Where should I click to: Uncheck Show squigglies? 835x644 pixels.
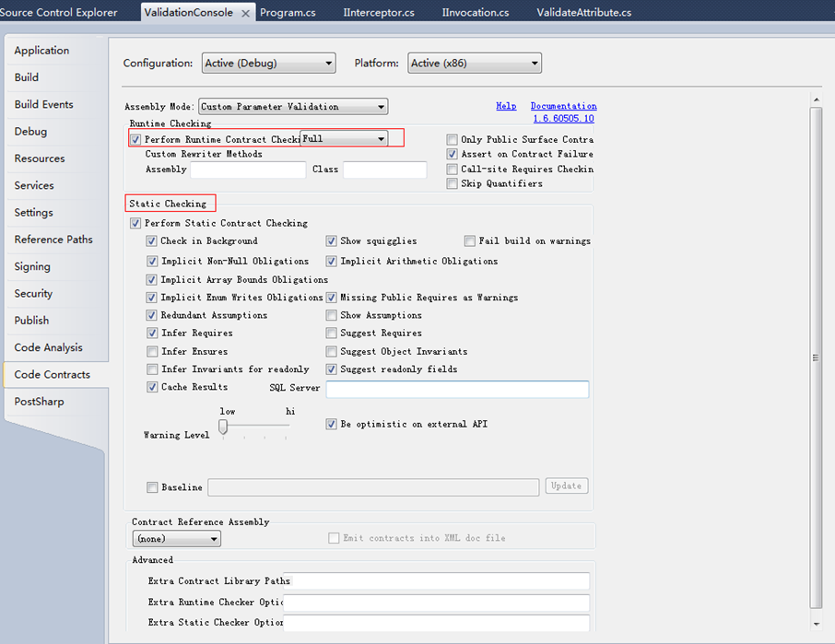point(332,241)
